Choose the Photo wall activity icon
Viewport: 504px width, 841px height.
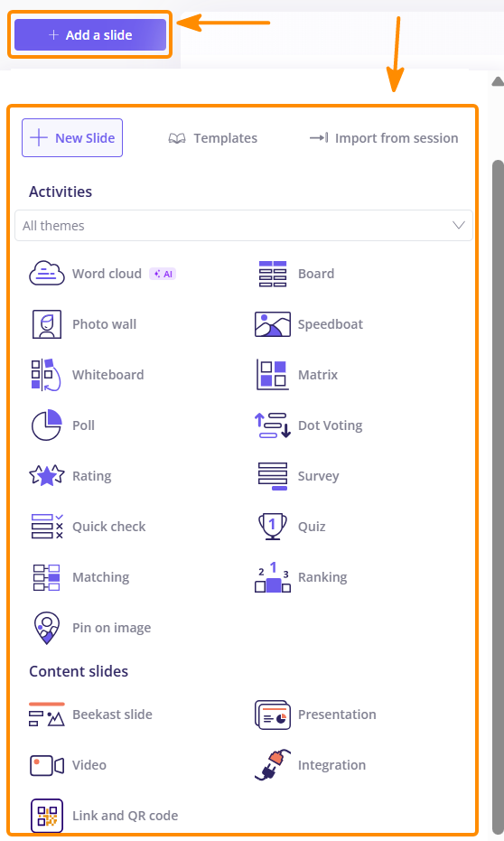pos(47,324)
